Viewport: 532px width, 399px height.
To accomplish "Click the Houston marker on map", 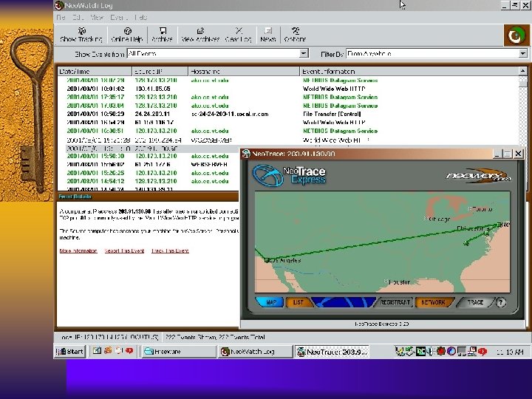I will pos(386,282).
